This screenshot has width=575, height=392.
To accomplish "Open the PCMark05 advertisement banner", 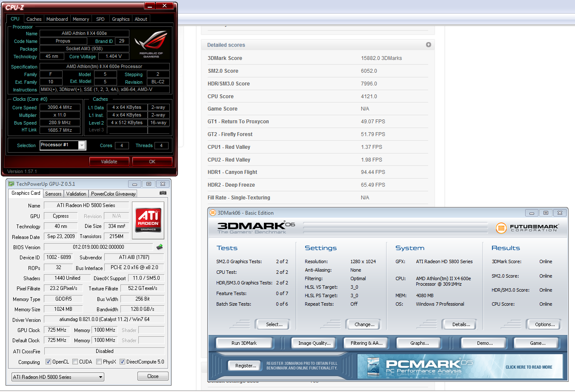I will (460, 366).
